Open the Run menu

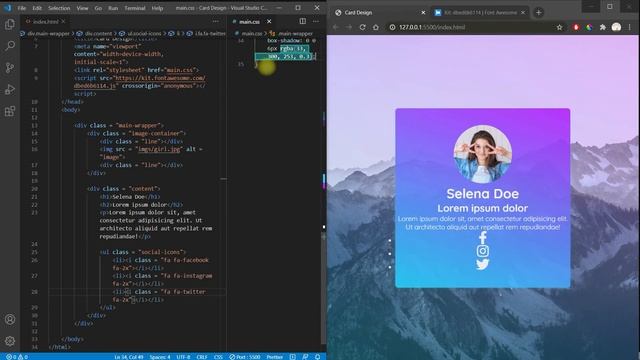[113, 8]
